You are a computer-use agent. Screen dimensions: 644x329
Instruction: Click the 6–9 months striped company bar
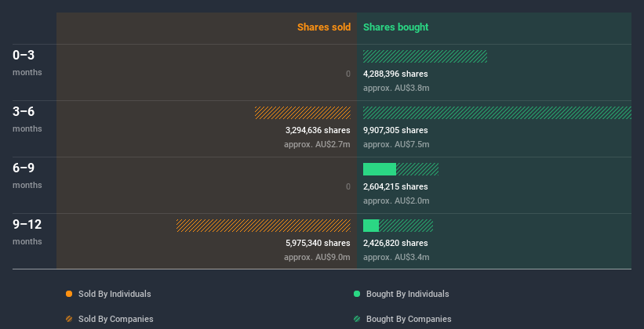click(417, 169)
